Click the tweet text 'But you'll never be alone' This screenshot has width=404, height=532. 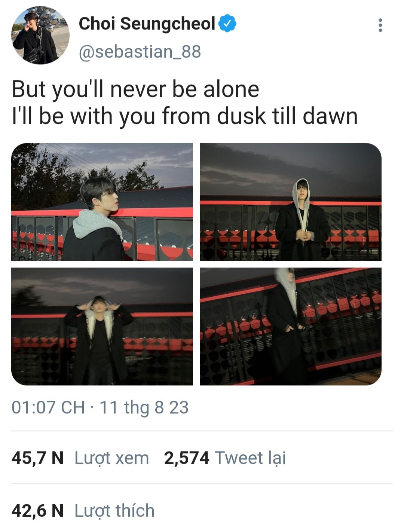click(x=135, y=90)
